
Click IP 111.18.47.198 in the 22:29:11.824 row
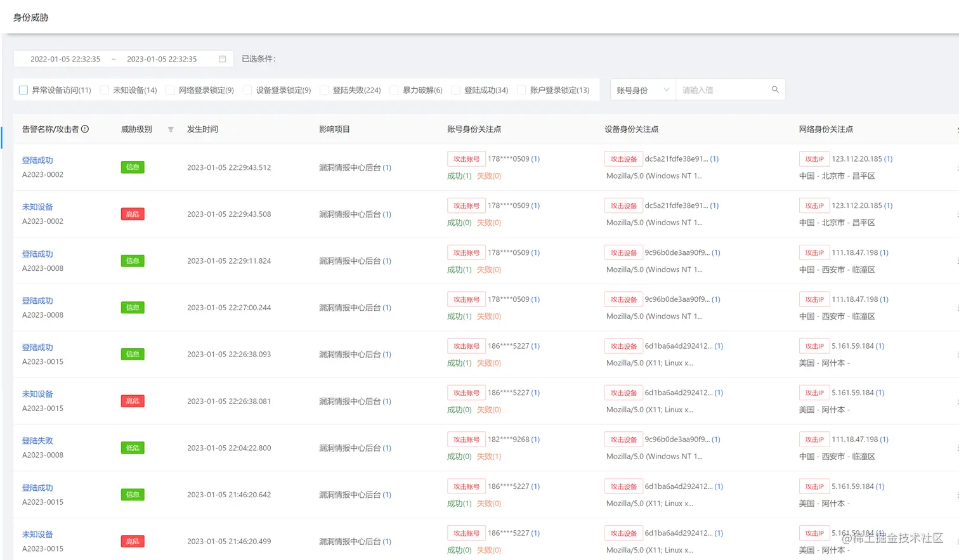855,253
